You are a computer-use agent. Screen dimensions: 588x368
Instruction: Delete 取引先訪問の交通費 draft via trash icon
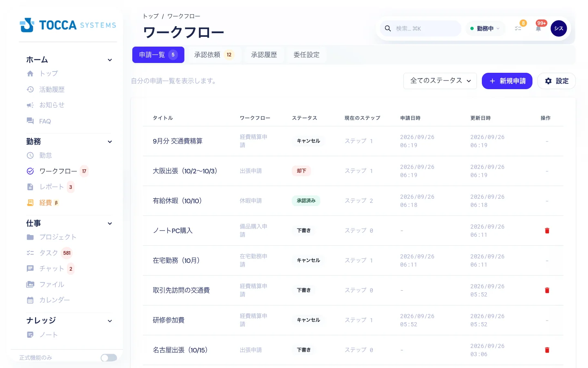click(x=547, y=290)
